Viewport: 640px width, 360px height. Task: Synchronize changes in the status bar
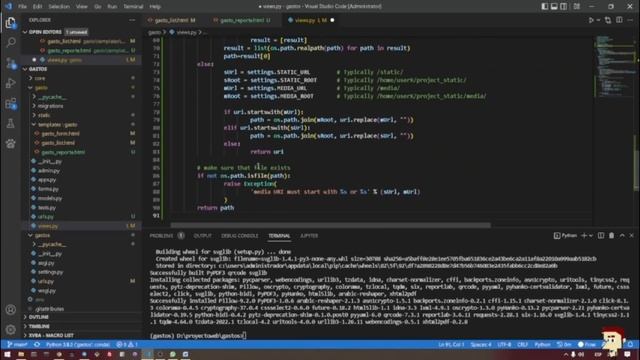(x=37, y=344)
